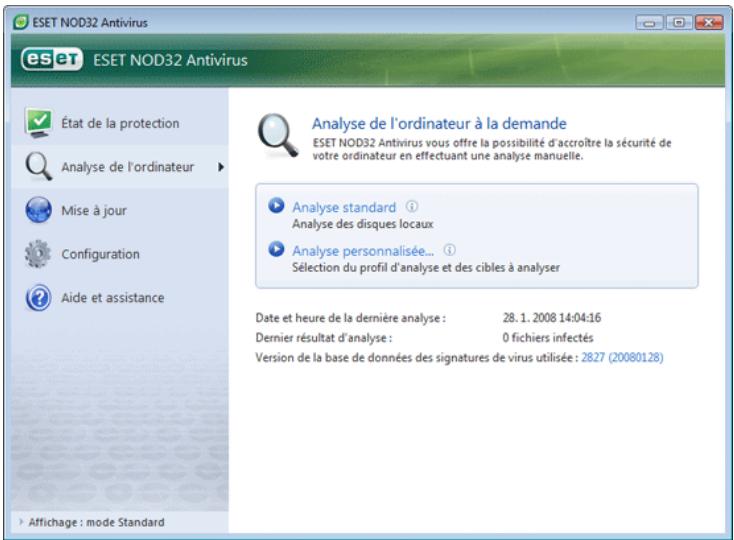Go to Configuration in the sidebar
The width and height of the screenshot is (734, 540).
tap(120, 254)
